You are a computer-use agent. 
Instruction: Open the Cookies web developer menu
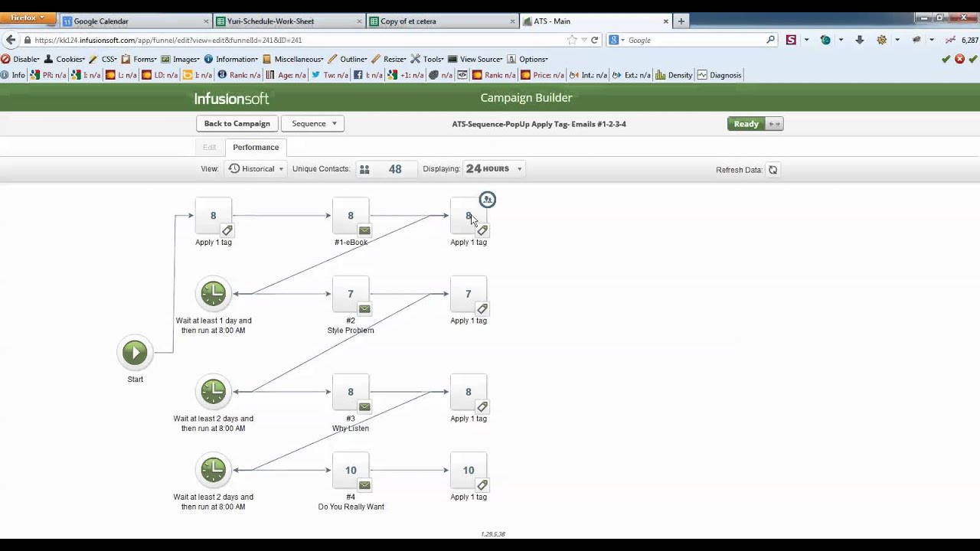64,59
